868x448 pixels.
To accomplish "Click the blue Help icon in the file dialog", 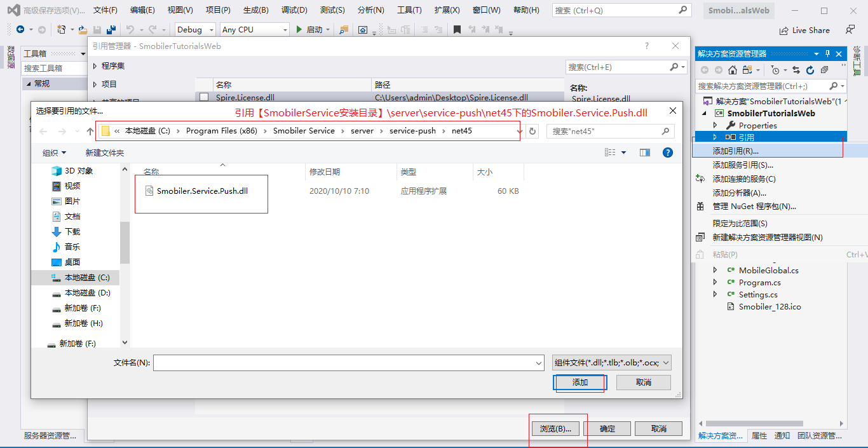I will click(668, 153).
